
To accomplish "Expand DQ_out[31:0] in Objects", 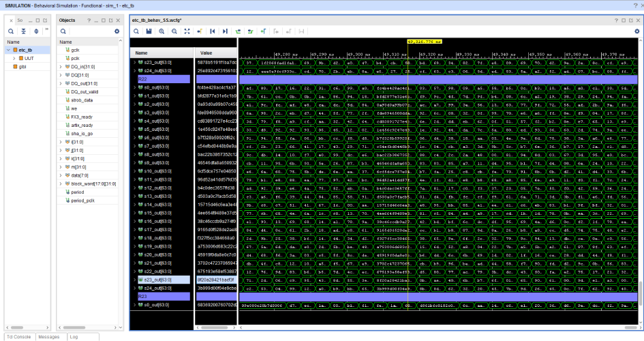I will pos(61,83).
